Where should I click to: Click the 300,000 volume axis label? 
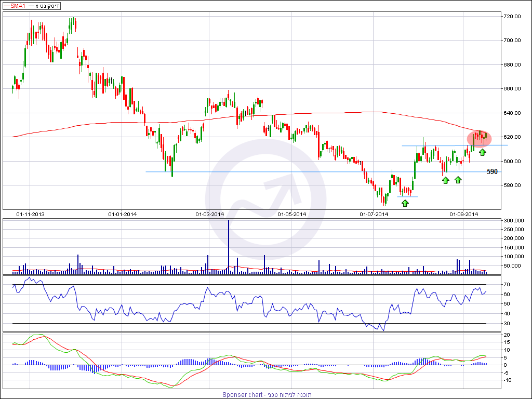tap(514, 221)
